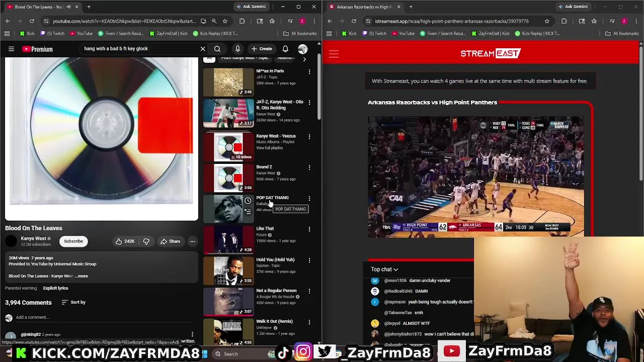Close the Blood On The Leaves tab
This screenshot has height=362, width=644.
pos(76,7)
